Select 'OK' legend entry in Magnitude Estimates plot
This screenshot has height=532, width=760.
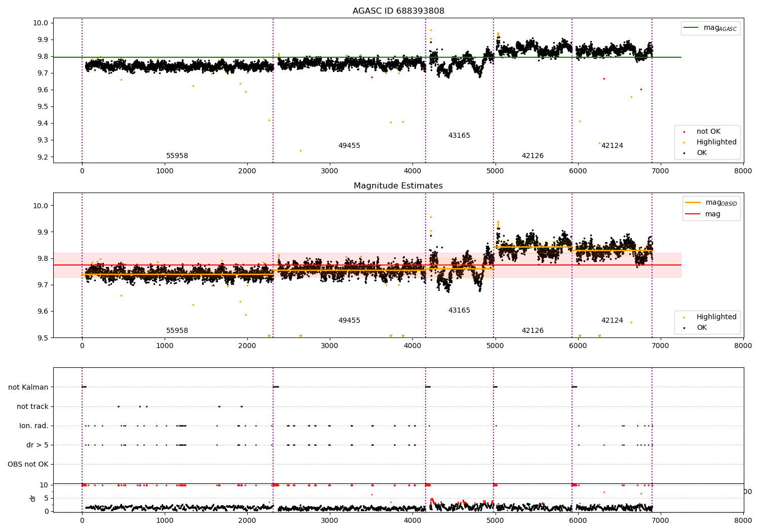point(702,328)
